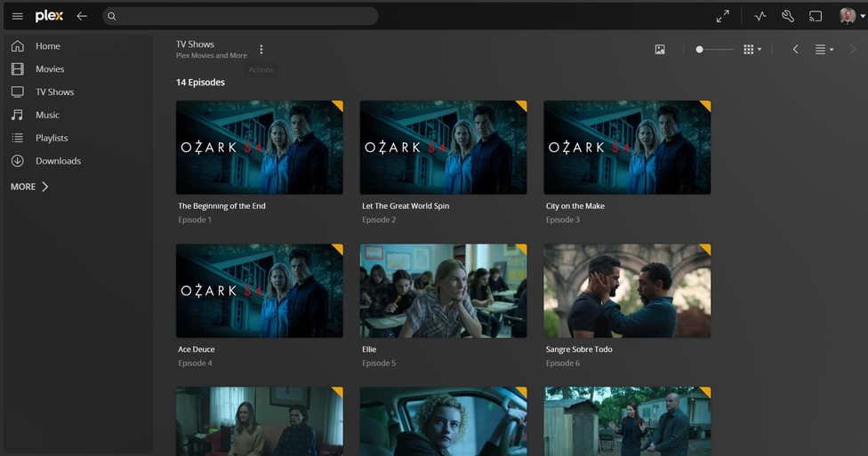The width and height of the screenshot is (868, 456).
Task: Click the 14 Episodes heading
Action: coord(200,83)
